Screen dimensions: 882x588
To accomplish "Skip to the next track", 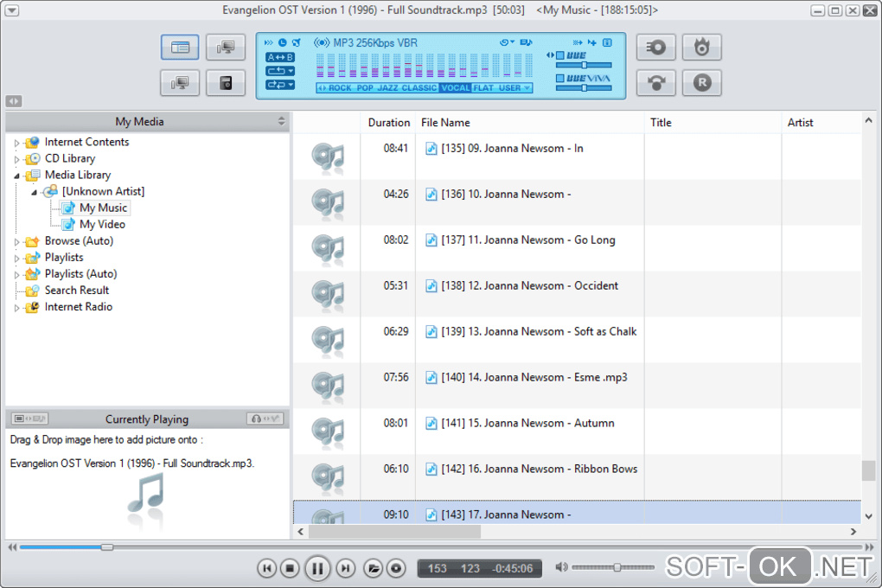I will point(345,568).
